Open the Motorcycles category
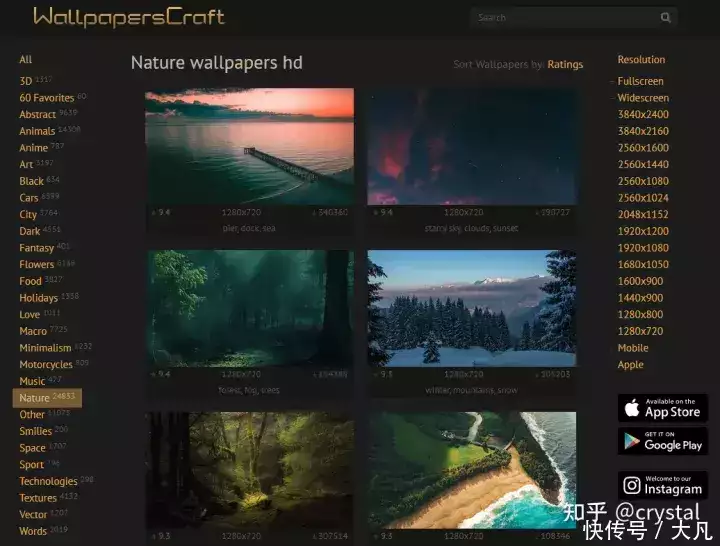This screenshot has width=720, height=546. click(46, 365)
